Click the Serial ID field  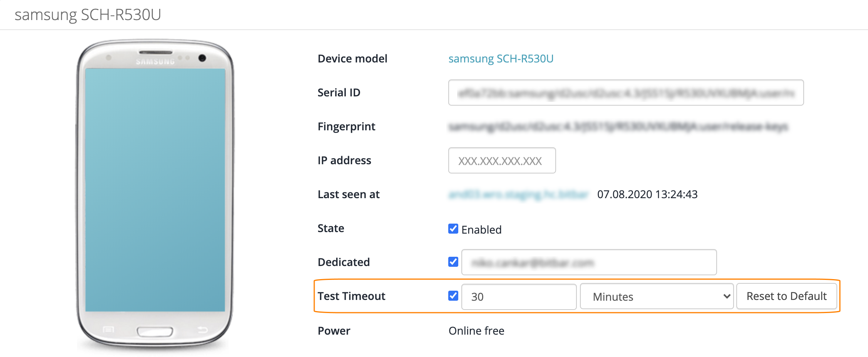point(625,93)
